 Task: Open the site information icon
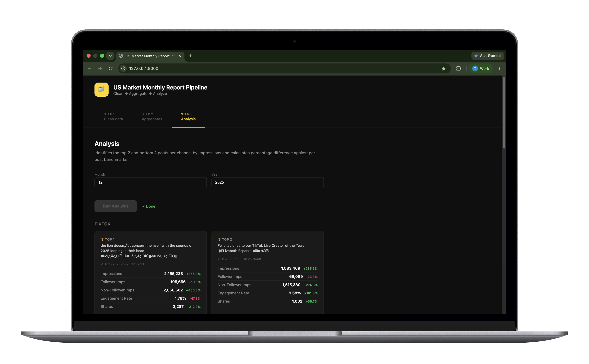[123, 69]
